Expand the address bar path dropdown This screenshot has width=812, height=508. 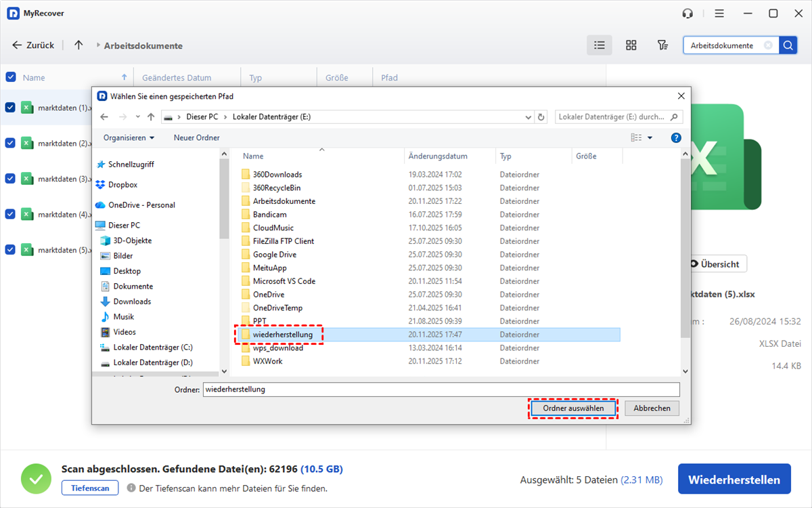(528, 117)
